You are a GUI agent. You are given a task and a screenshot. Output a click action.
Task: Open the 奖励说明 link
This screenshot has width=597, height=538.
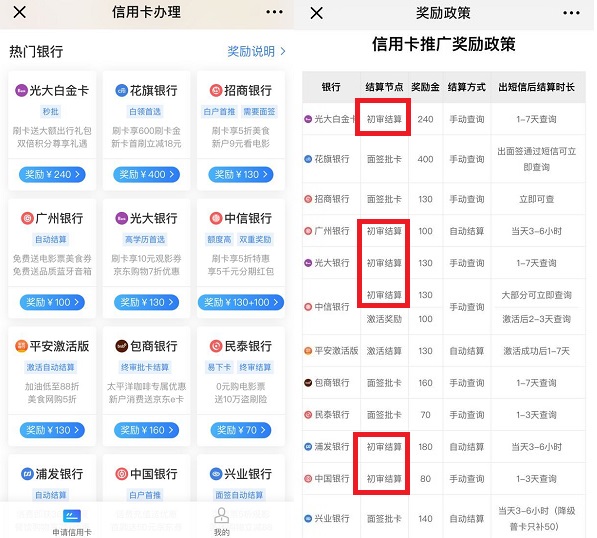[x=256, y=51]
